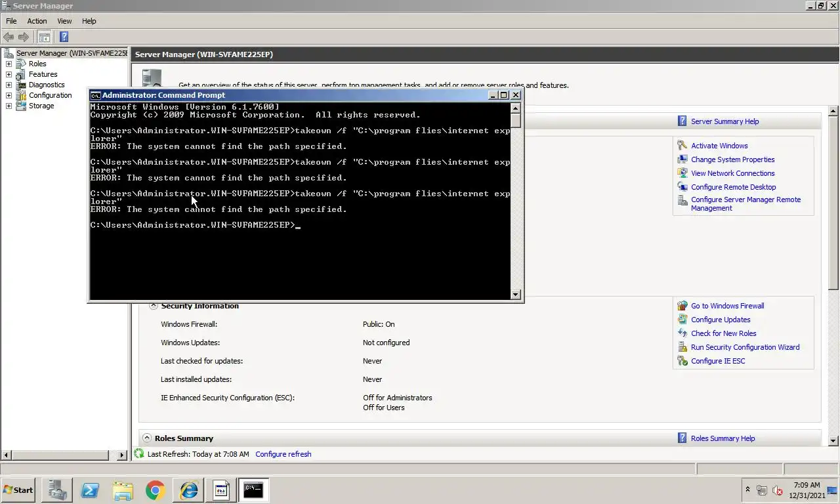Click the Roles icon in tree

pyautogui.click(x=21, y=64)
